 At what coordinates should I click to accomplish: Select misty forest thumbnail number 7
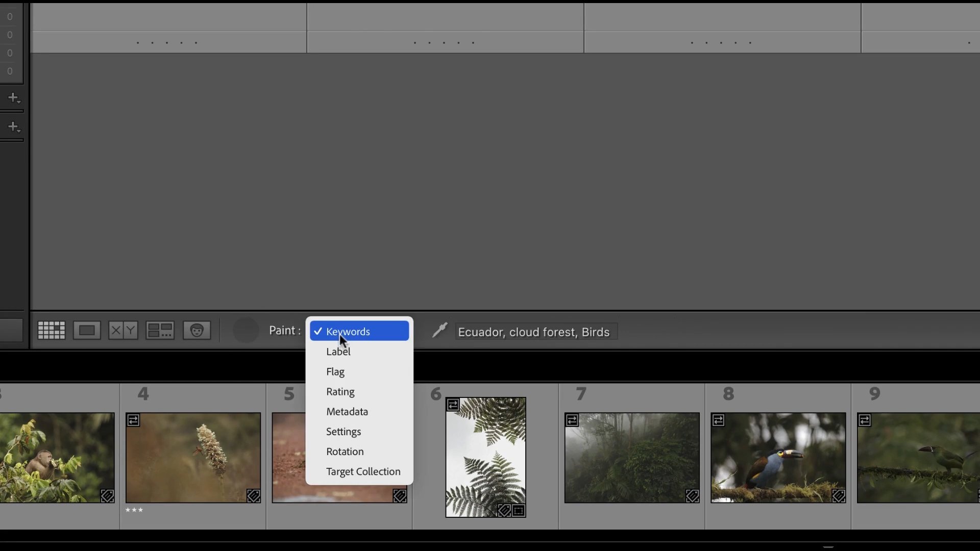click(x=631, y=458)
